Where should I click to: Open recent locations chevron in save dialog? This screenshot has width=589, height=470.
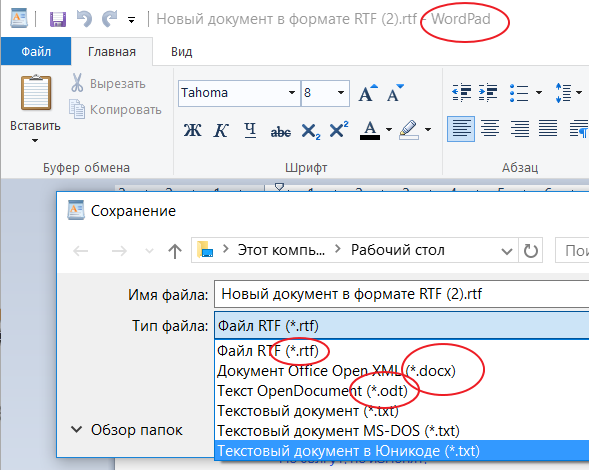point(149,251)
